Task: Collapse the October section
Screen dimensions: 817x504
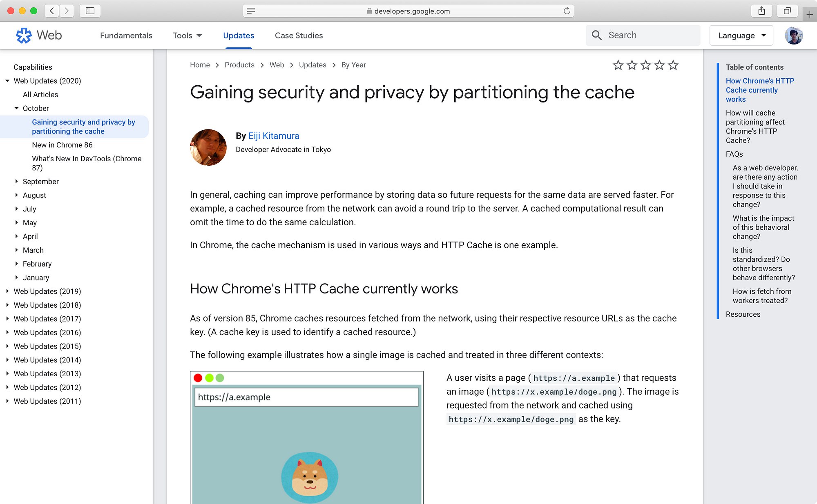Action: tap(16, 108)
